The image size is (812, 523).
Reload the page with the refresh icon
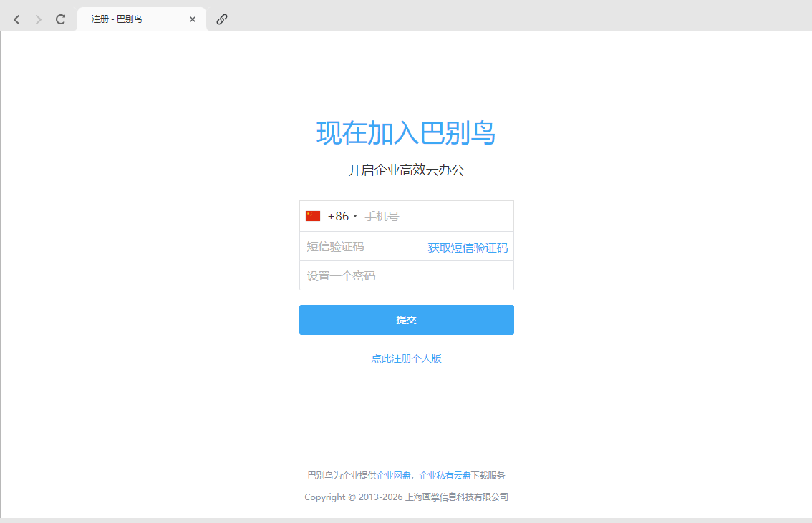point(61,19)
